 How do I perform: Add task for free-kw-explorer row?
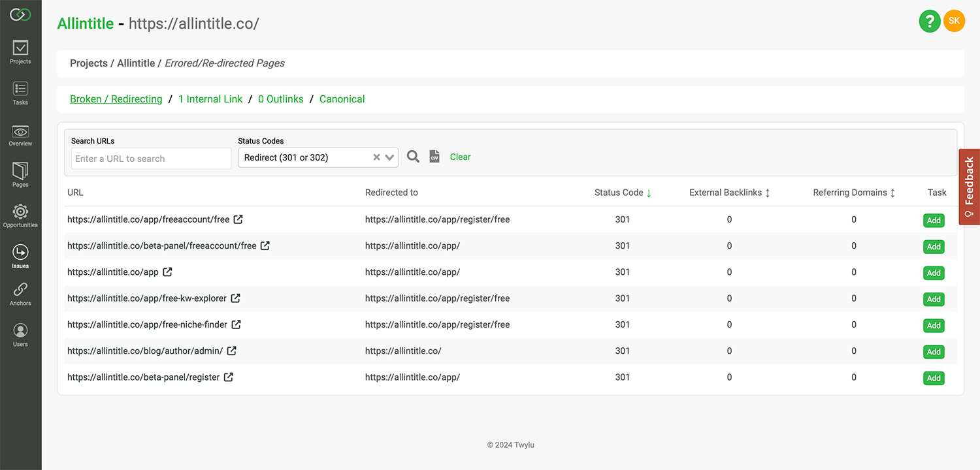pos(934,299)
